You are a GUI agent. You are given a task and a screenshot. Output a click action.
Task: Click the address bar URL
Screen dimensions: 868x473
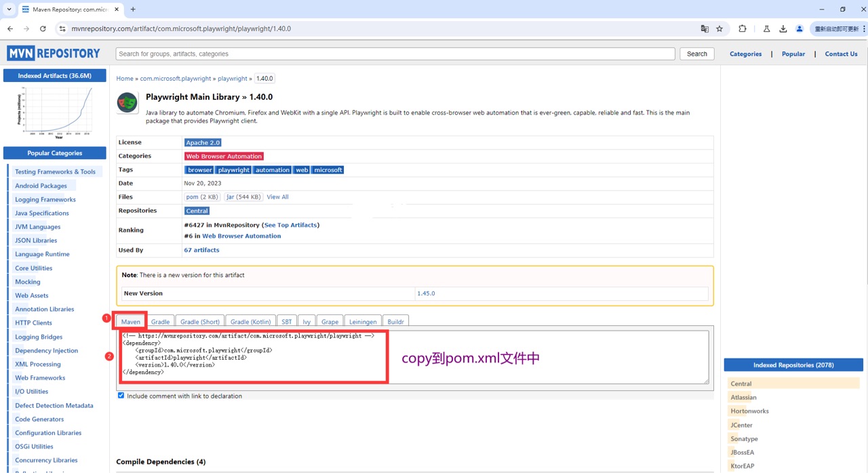pyautogui.click(x=181, y=28)
